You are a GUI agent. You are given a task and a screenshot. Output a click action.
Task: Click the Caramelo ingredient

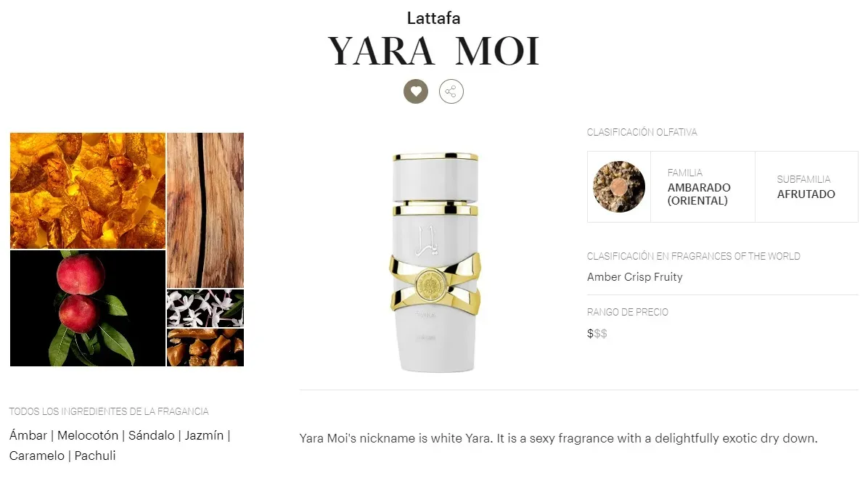point(37,456)
